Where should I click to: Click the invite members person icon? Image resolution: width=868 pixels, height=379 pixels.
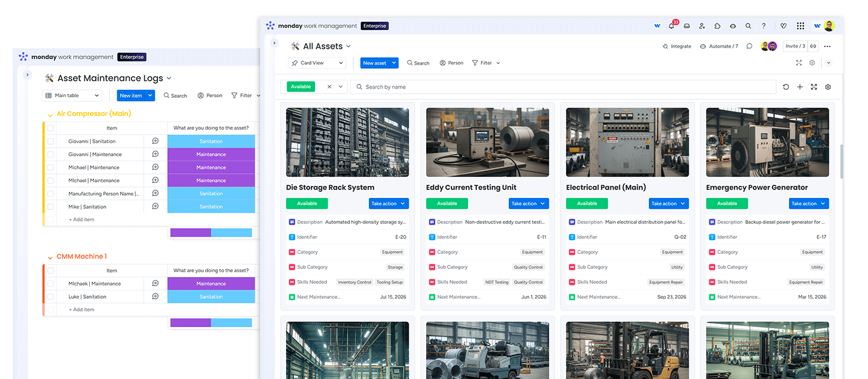point(702,26)
